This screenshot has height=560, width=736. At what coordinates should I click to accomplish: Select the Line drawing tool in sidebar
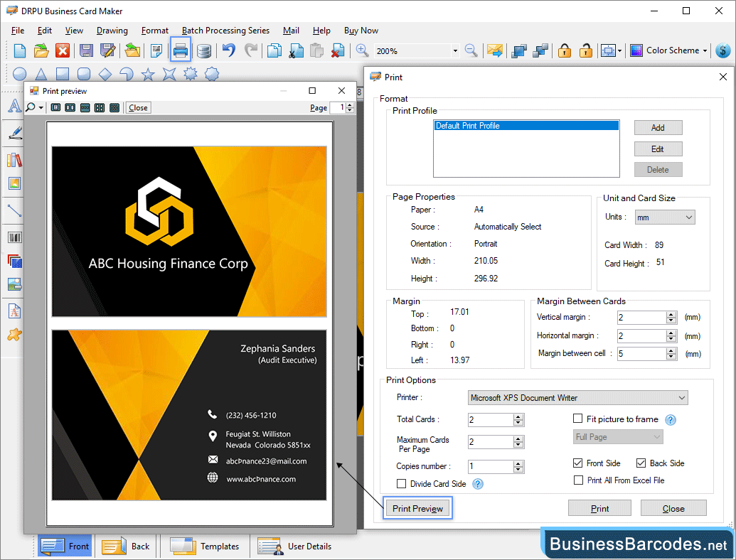14,210
